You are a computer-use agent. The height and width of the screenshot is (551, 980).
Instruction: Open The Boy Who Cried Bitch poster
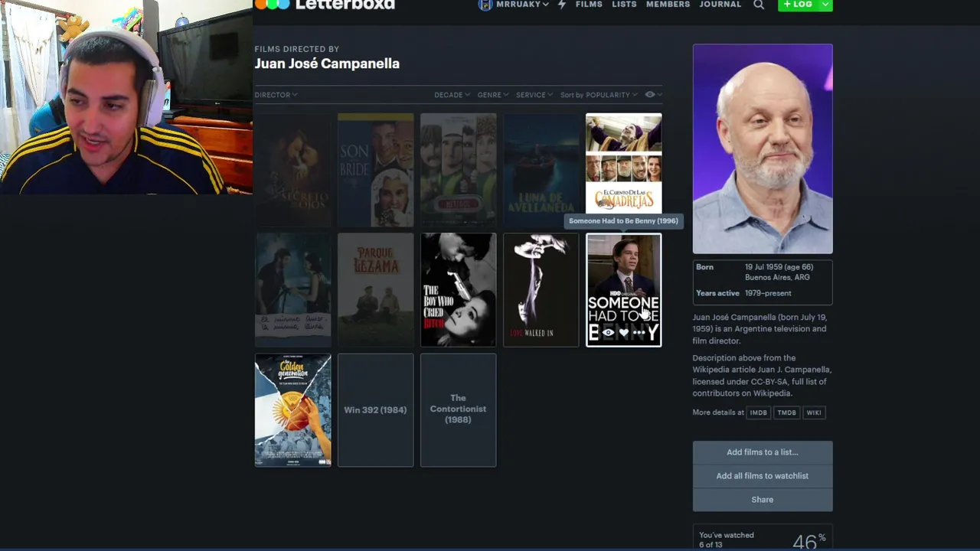pos(459,290)
